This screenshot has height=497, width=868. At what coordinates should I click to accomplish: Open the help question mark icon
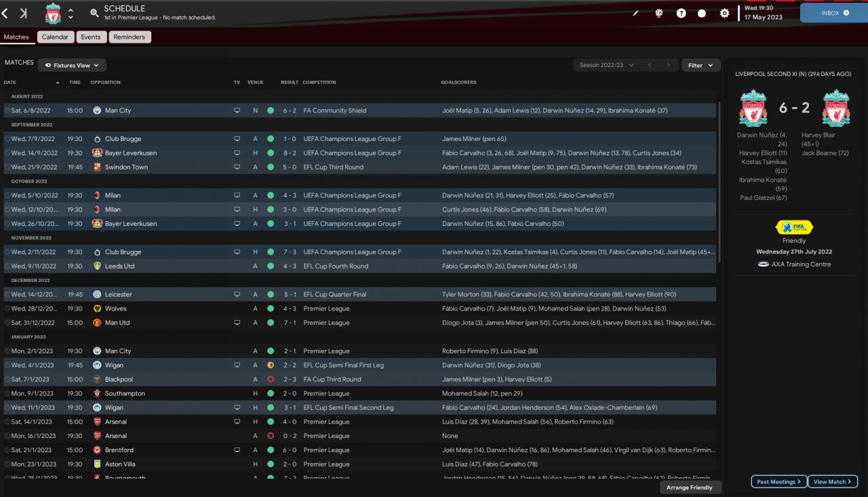681,13
